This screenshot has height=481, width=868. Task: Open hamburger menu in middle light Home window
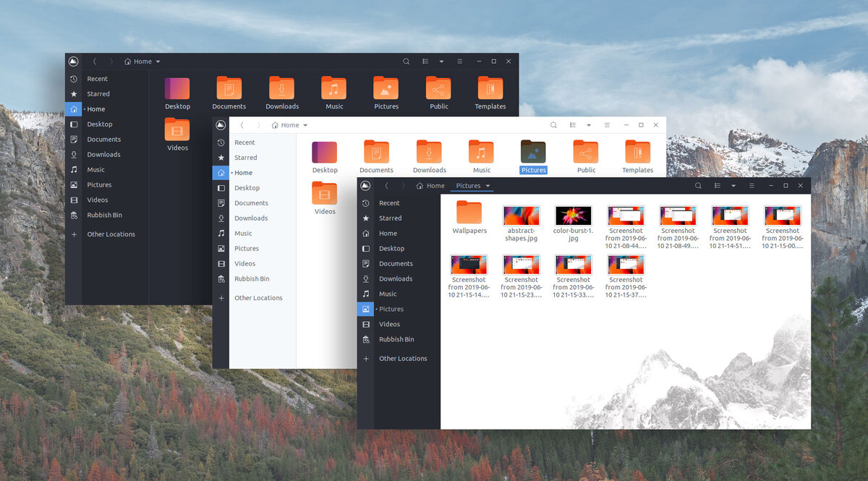607,125
